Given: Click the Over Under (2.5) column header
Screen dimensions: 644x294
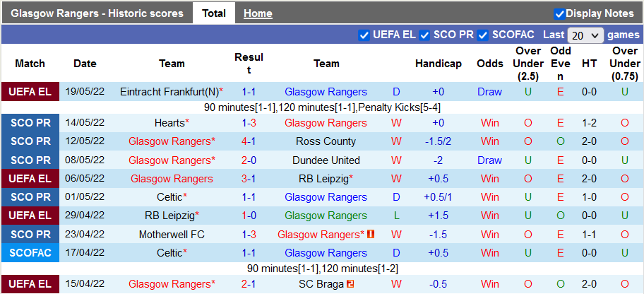Looking at the screenshot, I should click(528, 64).
